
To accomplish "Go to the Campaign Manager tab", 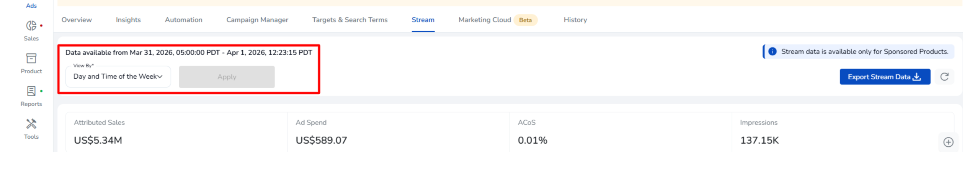I will pyautogui.click(x=257, y=20).
